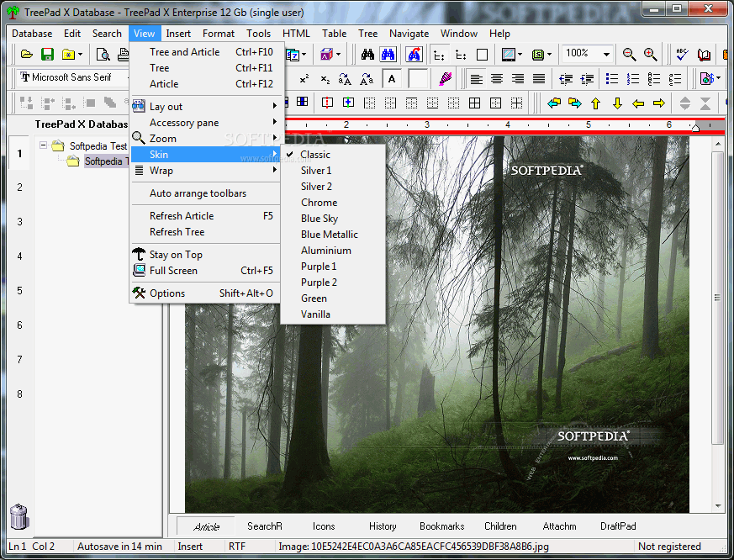Open dropdown arrow beside monitor screen icon
734x560 pixels.
click(520, 55)
